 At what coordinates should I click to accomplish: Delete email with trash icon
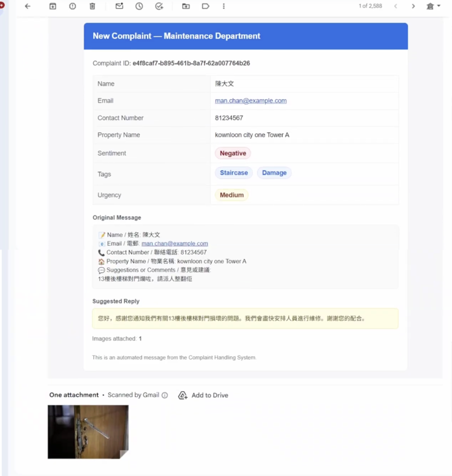click(92, 6)
